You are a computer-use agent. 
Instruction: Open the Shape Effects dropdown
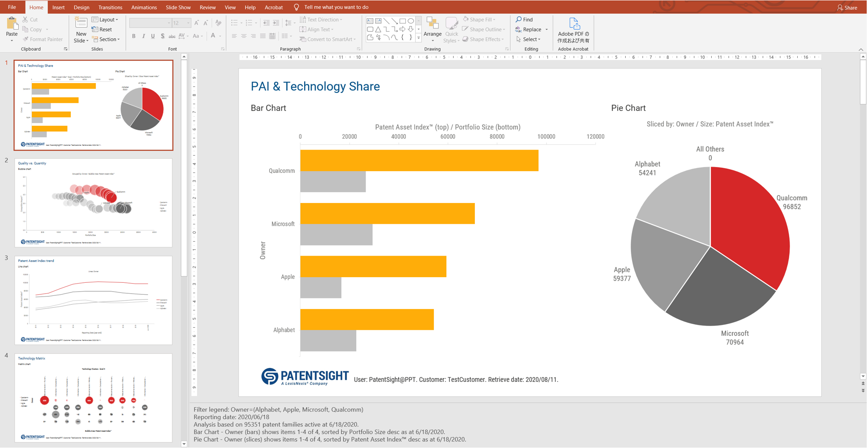pos(483,39)
